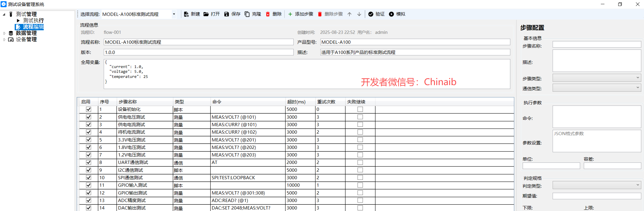Click command cell SPI:TEST:LOOPBACK
This screenshot has height=211, width=644.
[x=248, y=178]
